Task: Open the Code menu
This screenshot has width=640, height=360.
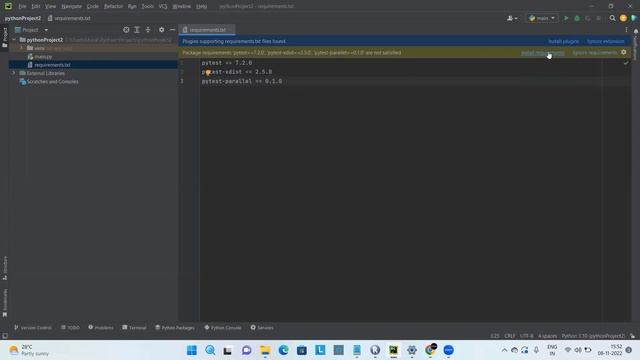Action: (93, 7)
